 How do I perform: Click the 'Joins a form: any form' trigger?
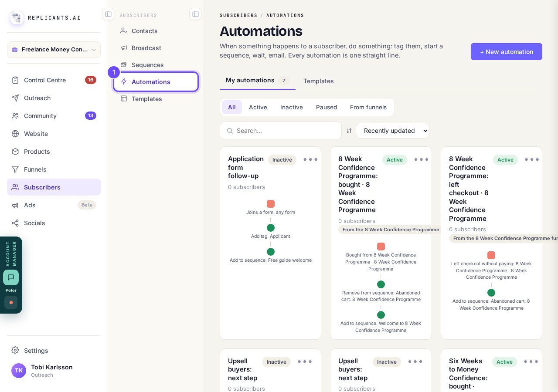coord(271,212)
